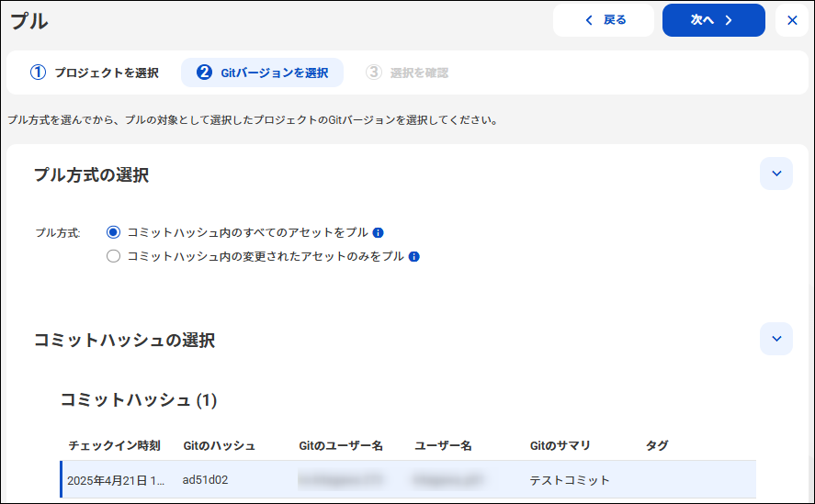The height and width of the screenshot is (504, 815).
Task: Click the step 1 circled number icon
Action: point(38,73)
